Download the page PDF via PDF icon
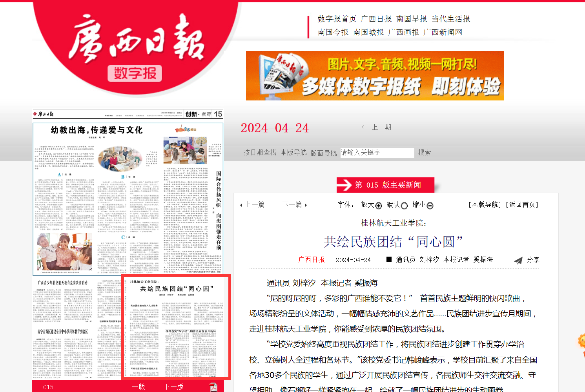Image resolution: width=585 pixels, height=392 pixels. (213, 387)
